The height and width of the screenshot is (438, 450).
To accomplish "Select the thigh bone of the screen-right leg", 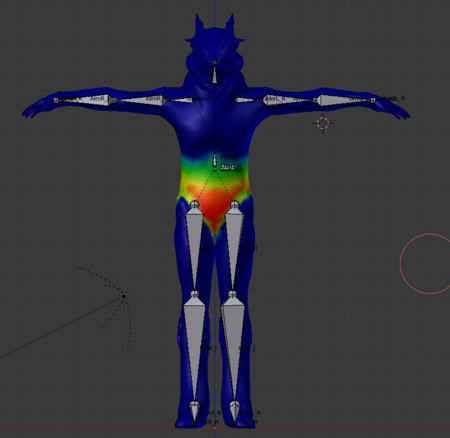I will click(x=234, y=248).
